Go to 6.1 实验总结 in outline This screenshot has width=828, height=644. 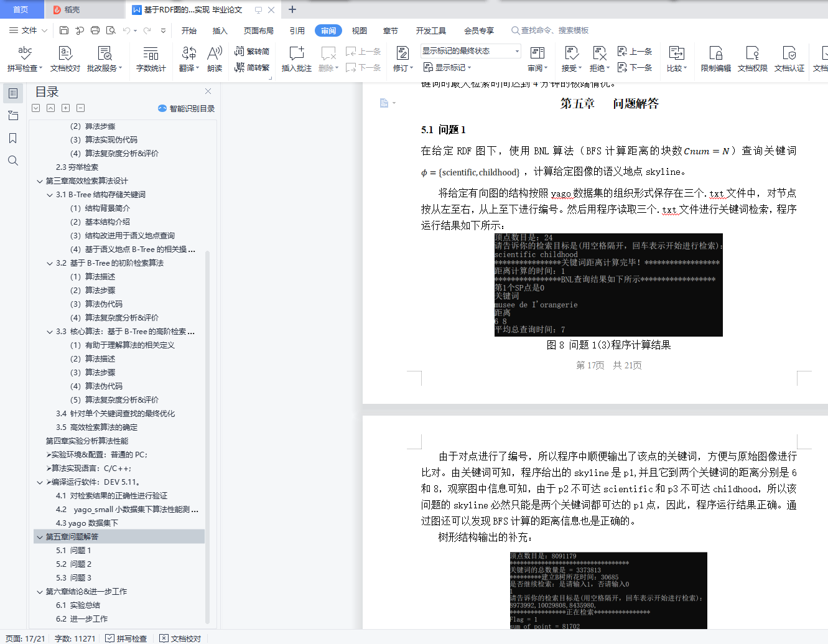click(78, 605)
